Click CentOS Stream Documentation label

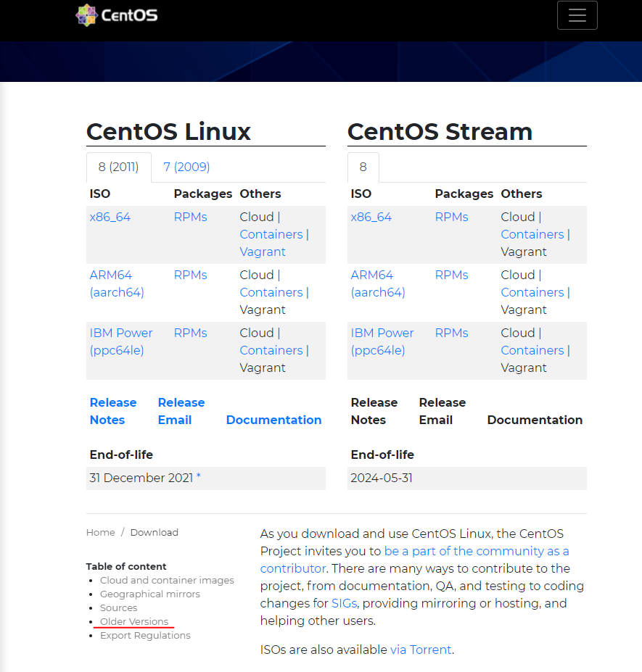[535, 420]
